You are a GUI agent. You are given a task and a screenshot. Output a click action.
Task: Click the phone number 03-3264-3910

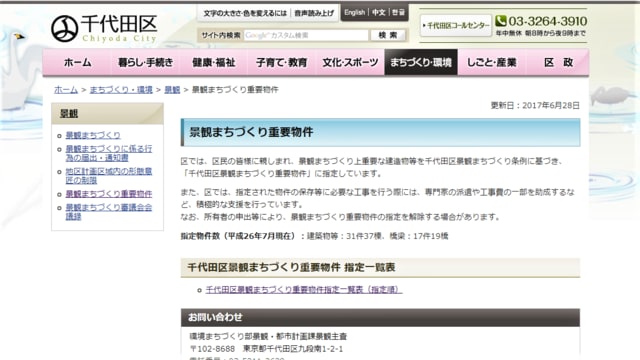coord(547,21)
